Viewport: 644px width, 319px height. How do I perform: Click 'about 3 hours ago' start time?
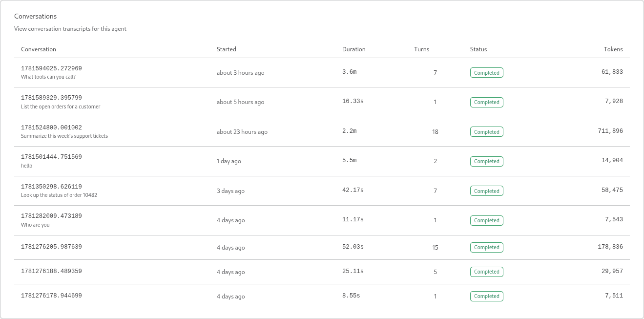[x=241, y=73]
